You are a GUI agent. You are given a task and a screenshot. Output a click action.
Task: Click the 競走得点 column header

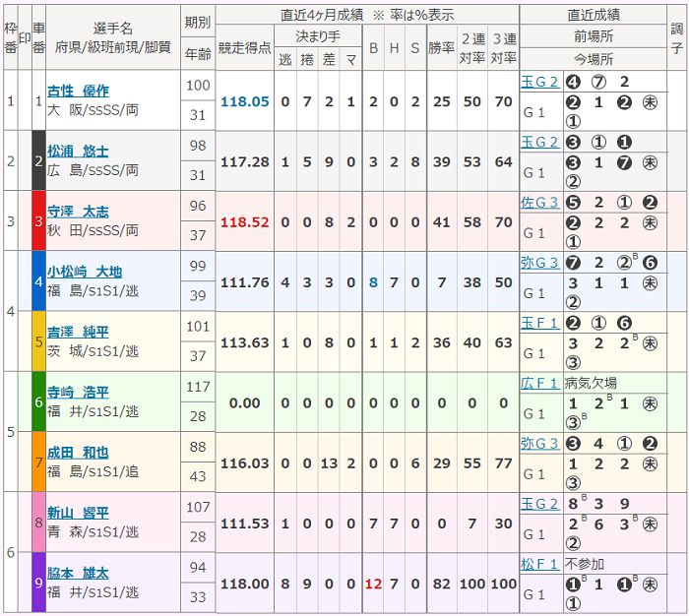pyautogui.click(x=245, y=46)
